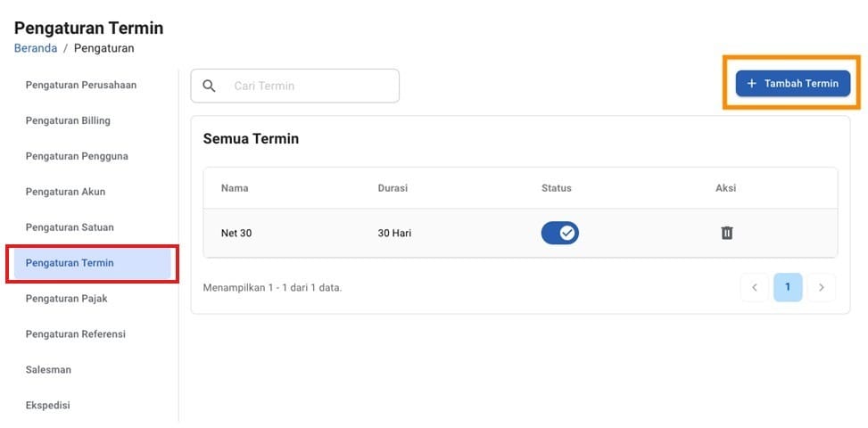Open Pengaturan Referensi in the sidebar
868x428 pixels.
pyautogui.click(x=76, y=334)
